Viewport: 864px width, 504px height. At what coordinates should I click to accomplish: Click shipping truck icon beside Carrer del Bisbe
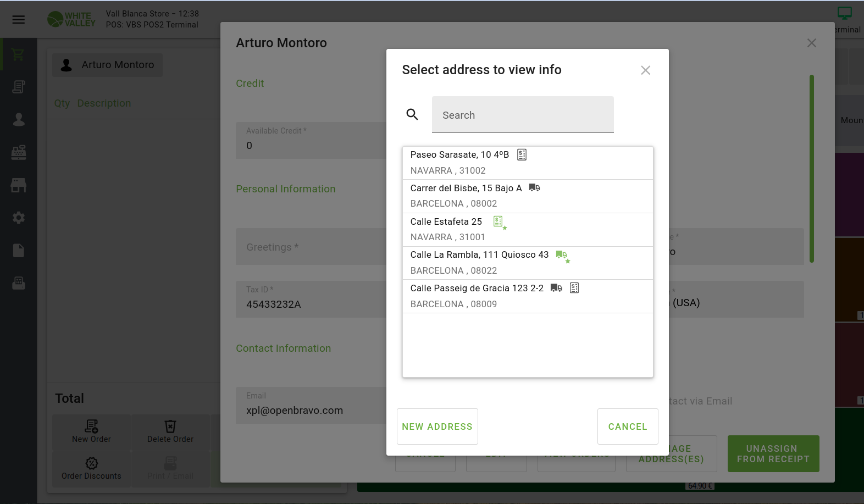click(534, 188)
